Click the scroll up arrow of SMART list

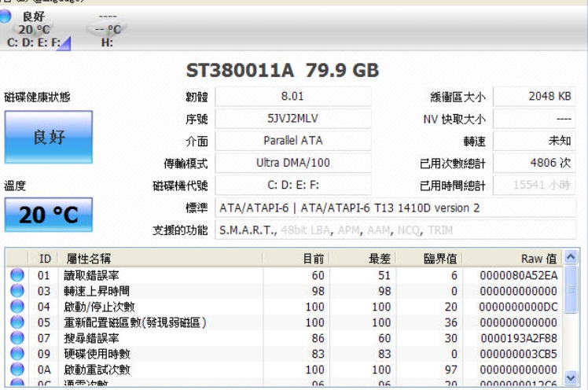tap(571, 257)
